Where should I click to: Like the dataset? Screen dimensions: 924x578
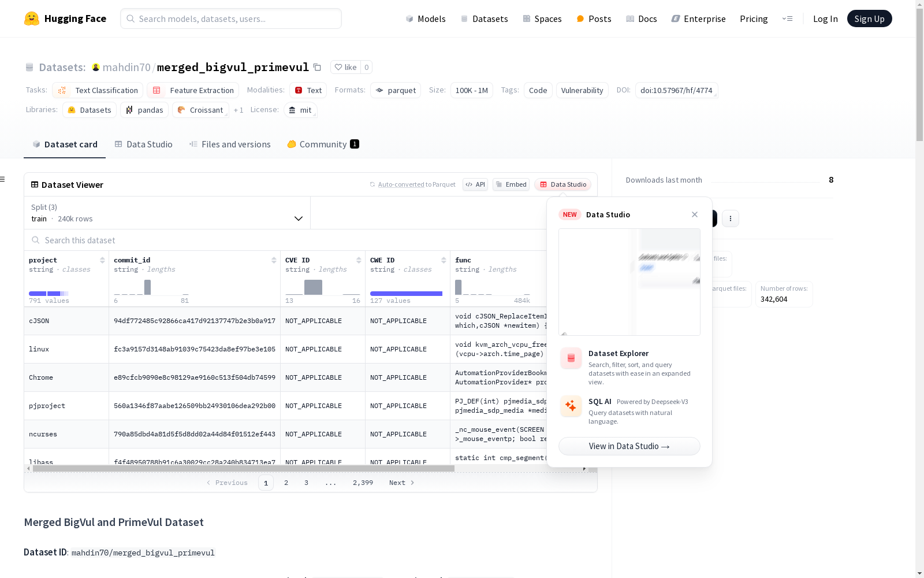click(346, 67)
